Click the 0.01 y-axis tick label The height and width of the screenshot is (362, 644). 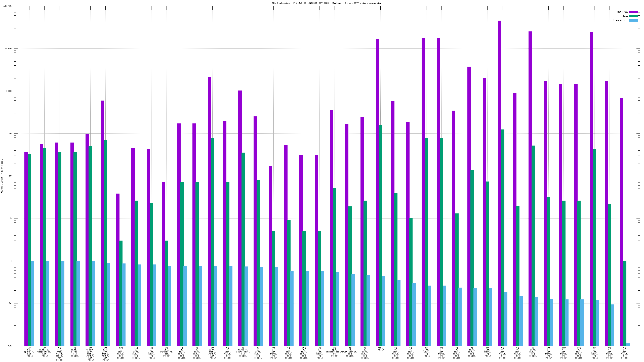click(x=10, y=346)
